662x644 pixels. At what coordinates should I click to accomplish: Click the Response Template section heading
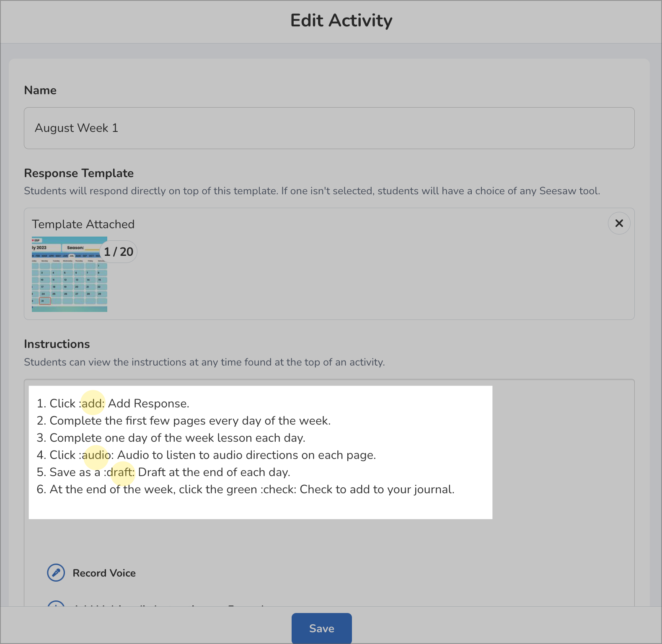pos(79,173)
